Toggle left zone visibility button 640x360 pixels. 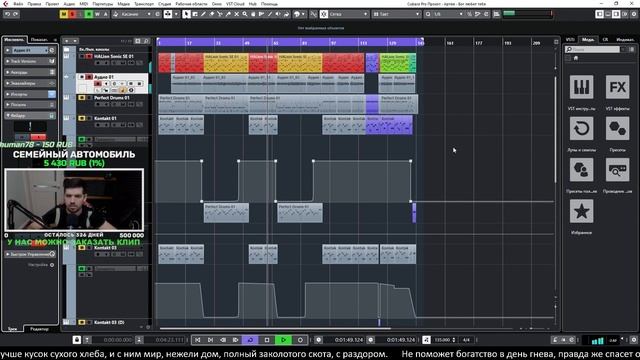(x=599, y=14)
